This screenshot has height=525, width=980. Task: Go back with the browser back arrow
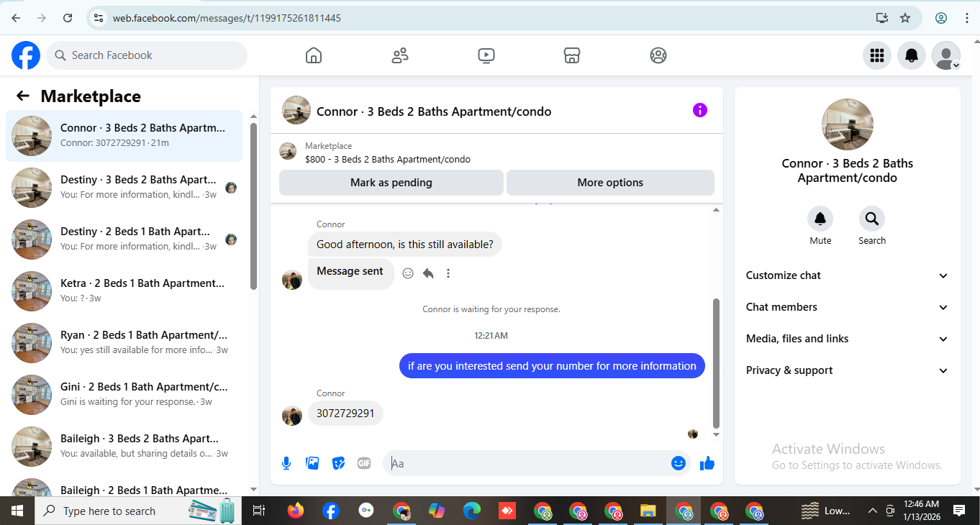pos(16,18)
